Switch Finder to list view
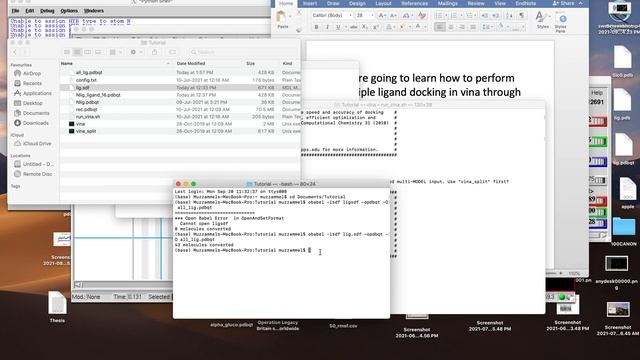Image resolution: width=640 pixels, height=360 pixels. (x=77, y=52)
